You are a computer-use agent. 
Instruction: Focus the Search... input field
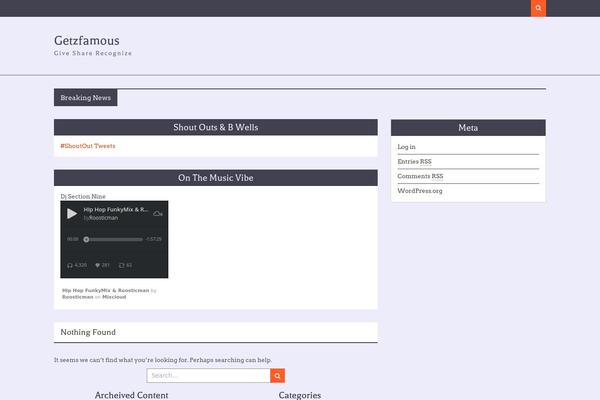coord(209,376)
